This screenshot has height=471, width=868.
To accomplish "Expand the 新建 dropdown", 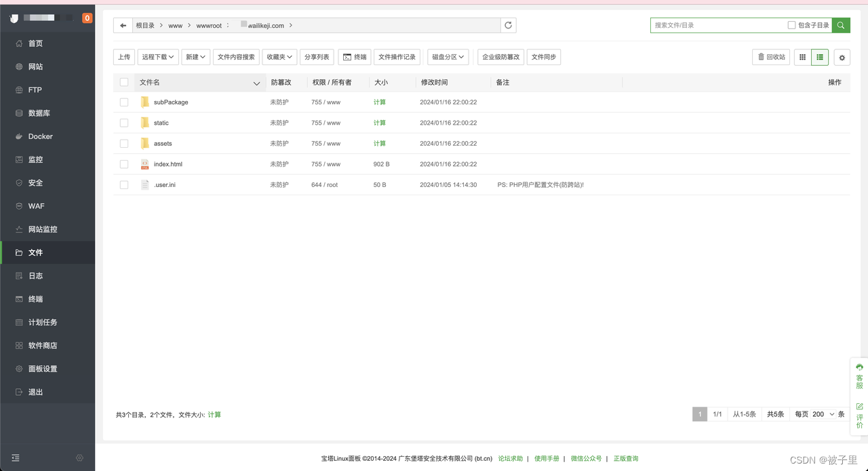I will coord(196,57).
